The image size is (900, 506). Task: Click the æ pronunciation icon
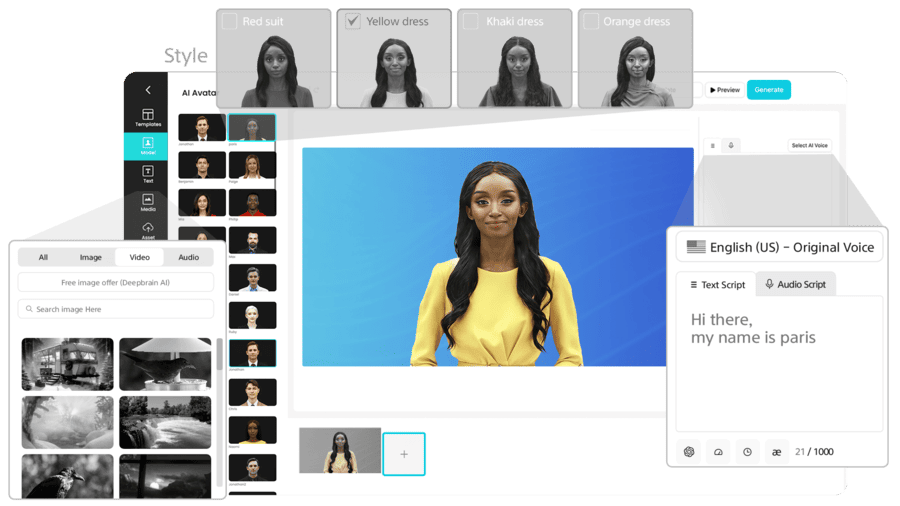[776, 452]
